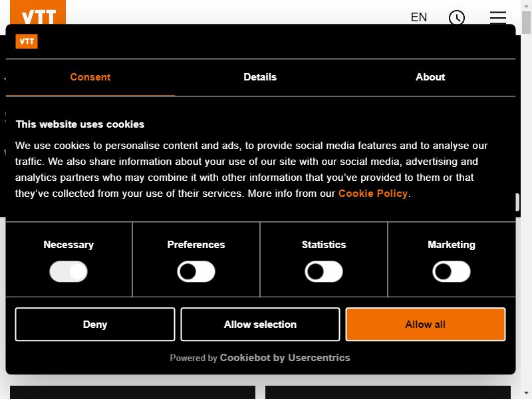
Task: Open the Cookie Policy link
Action: coord(373,194)
